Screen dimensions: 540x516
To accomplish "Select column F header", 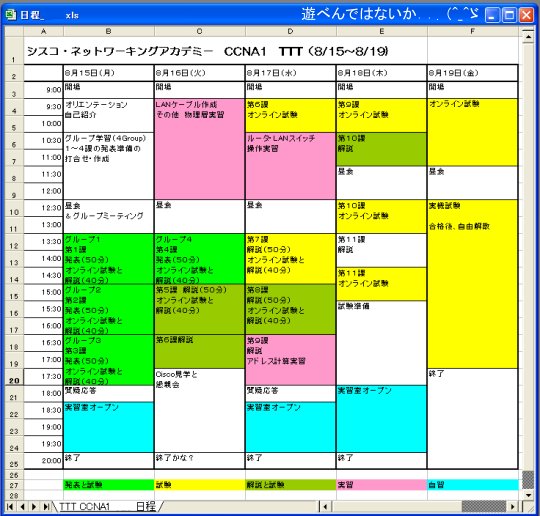I will tap(472, 31).
